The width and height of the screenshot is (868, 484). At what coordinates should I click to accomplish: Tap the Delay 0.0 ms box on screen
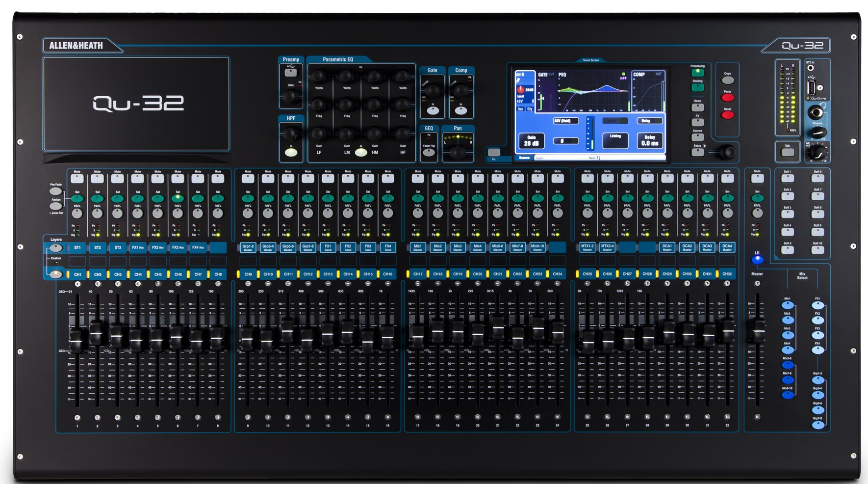[x=650, y=141]
